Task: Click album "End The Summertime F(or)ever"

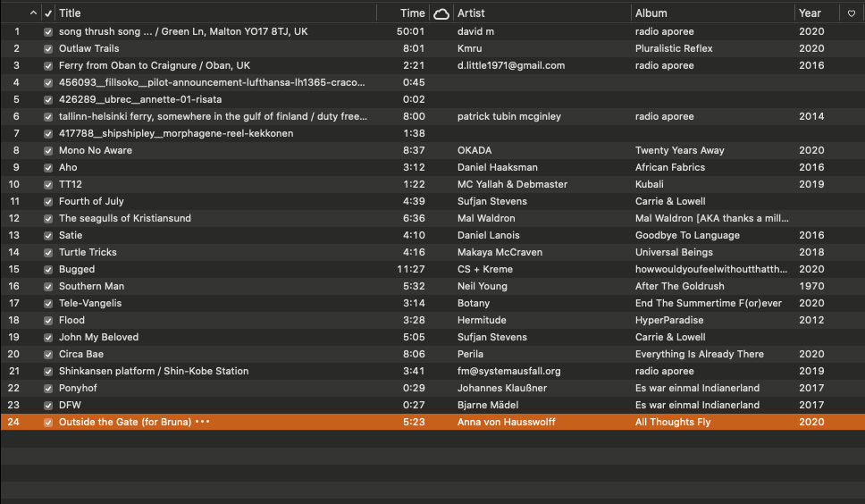Action: [709, 303]
